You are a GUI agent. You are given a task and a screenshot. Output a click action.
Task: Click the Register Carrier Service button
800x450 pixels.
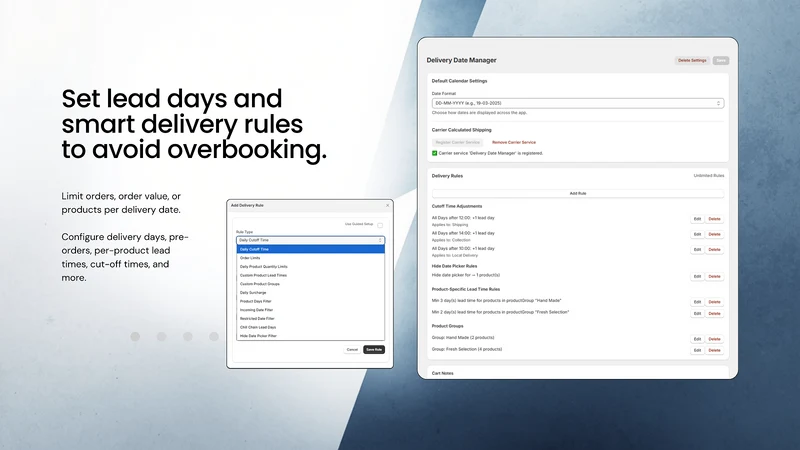click(x=458, y=142)
